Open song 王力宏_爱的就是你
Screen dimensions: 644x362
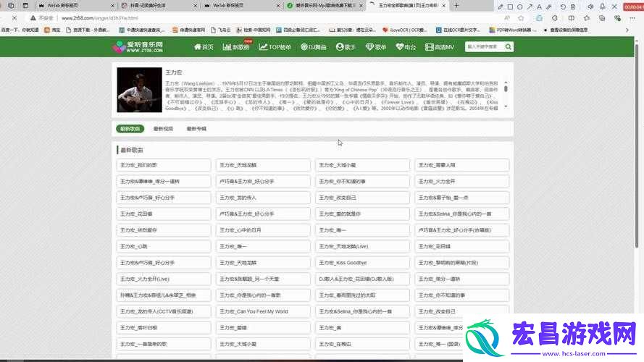363,214
